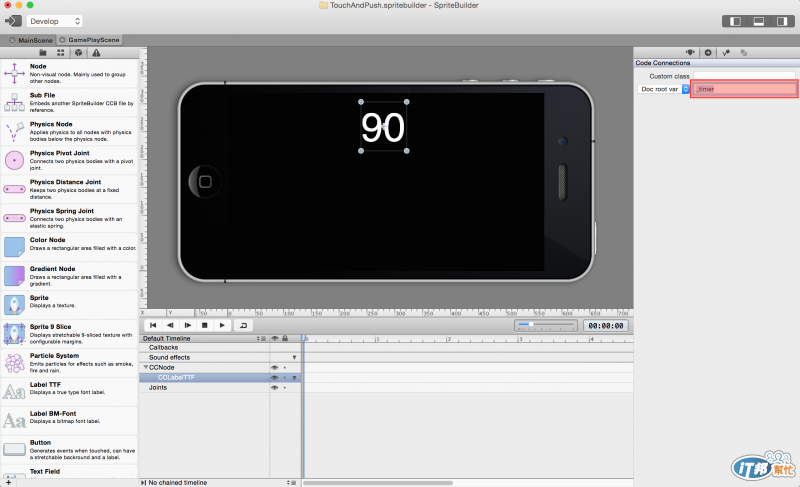Viewport: 800px width, 487px height.
Task: Click the _timer variable name field
Action: (x=744, y=89)
